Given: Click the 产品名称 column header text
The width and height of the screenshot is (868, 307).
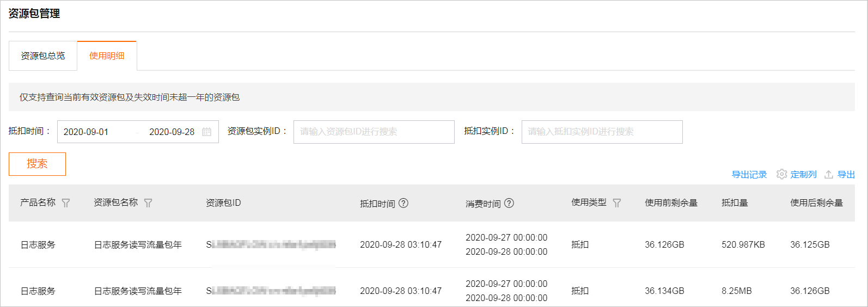Looking at the screenshot, I should pos(38,202).
